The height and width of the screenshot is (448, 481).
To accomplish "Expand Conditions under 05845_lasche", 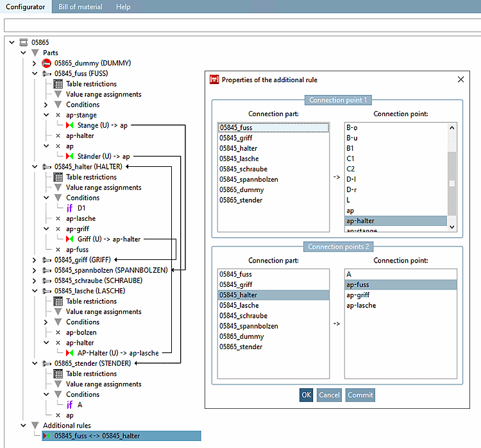I will point(46,322).
